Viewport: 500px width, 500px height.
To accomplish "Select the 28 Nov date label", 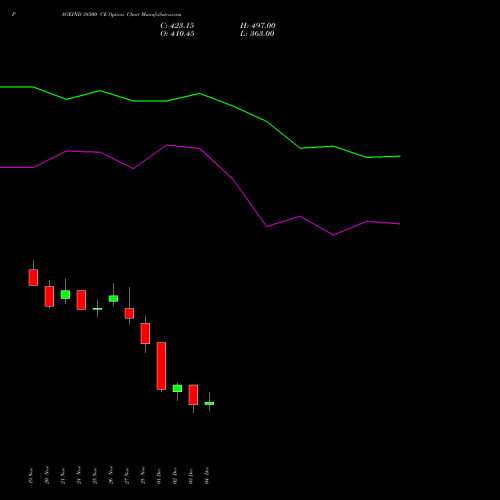I will point(143,475).
